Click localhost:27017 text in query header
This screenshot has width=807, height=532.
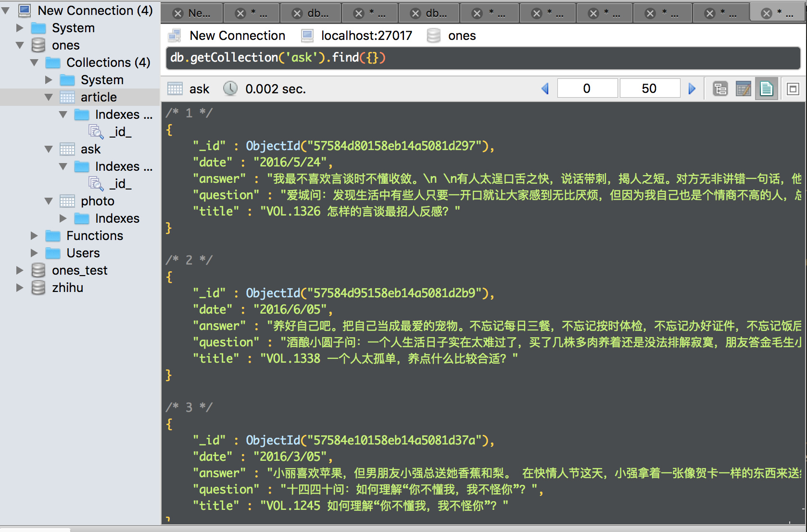[366, 36]
